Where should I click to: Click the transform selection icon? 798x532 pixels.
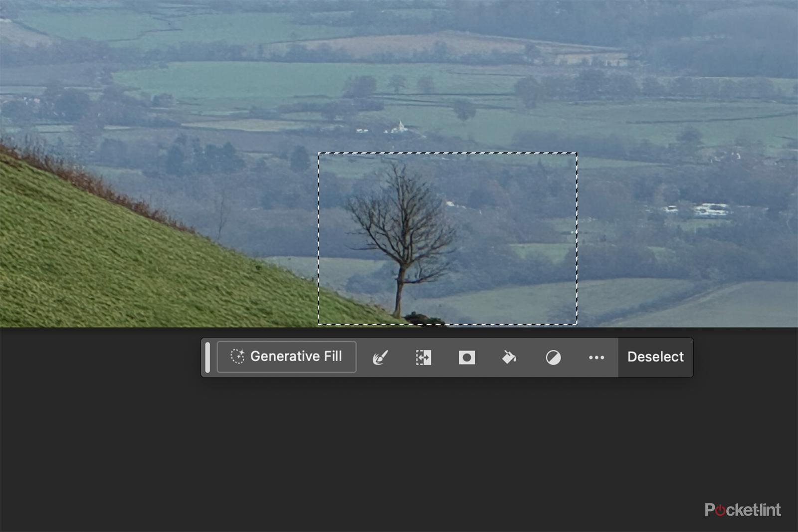[x=423, y=357]
